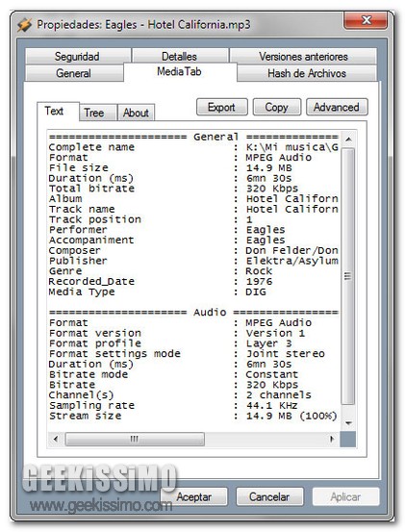Dismiss dialog with Cancelar button

pos(269,496)
